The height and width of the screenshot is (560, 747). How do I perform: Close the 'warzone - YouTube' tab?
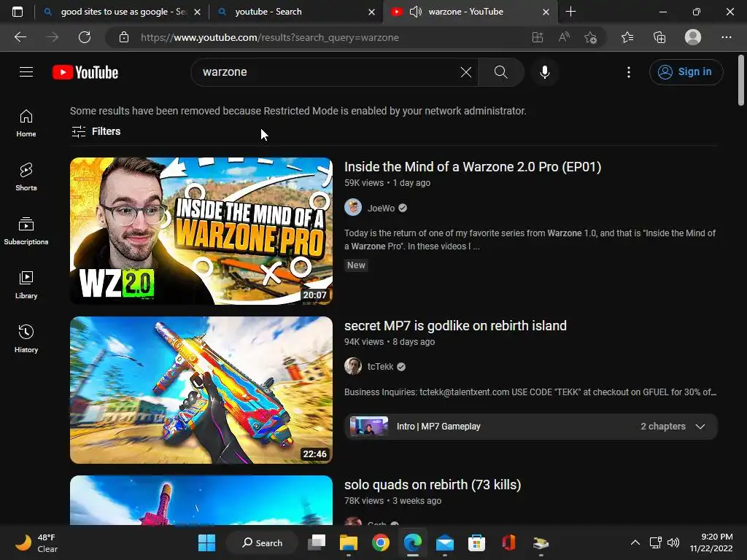click(x=546, y=12)
